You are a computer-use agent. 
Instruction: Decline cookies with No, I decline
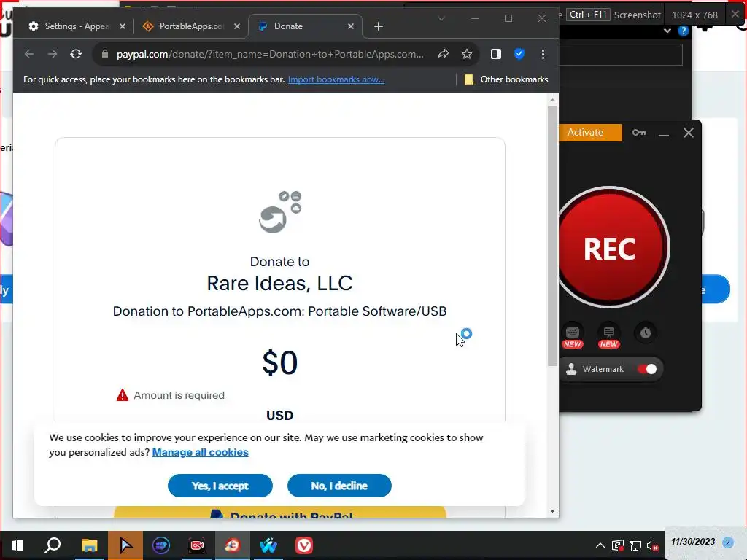click(339, 486)
